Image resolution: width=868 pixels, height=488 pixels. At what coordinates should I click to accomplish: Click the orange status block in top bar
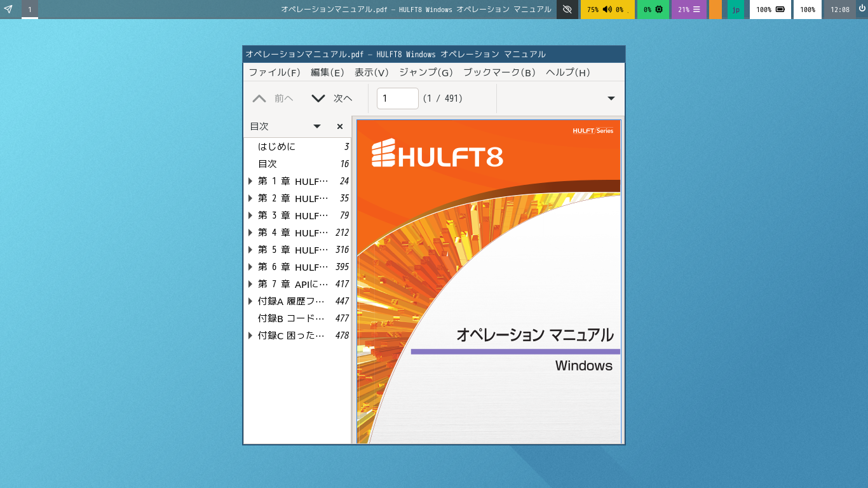(715, 10)
